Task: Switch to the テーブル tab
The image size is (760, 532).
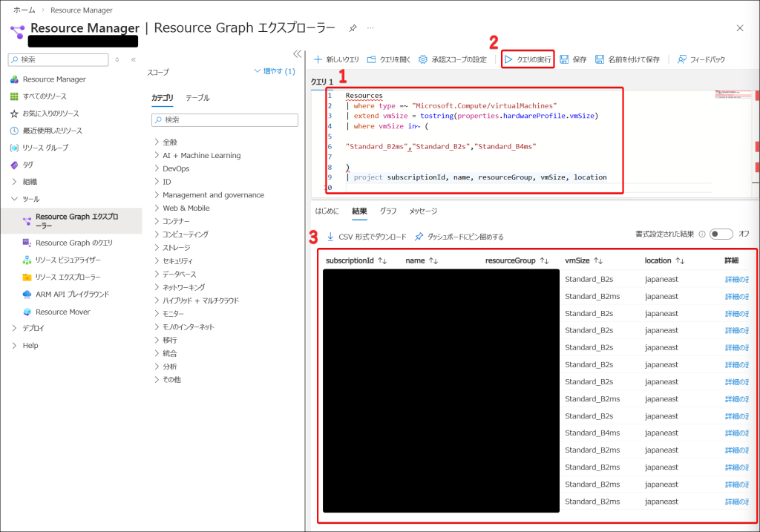Action: click(197, 98)
